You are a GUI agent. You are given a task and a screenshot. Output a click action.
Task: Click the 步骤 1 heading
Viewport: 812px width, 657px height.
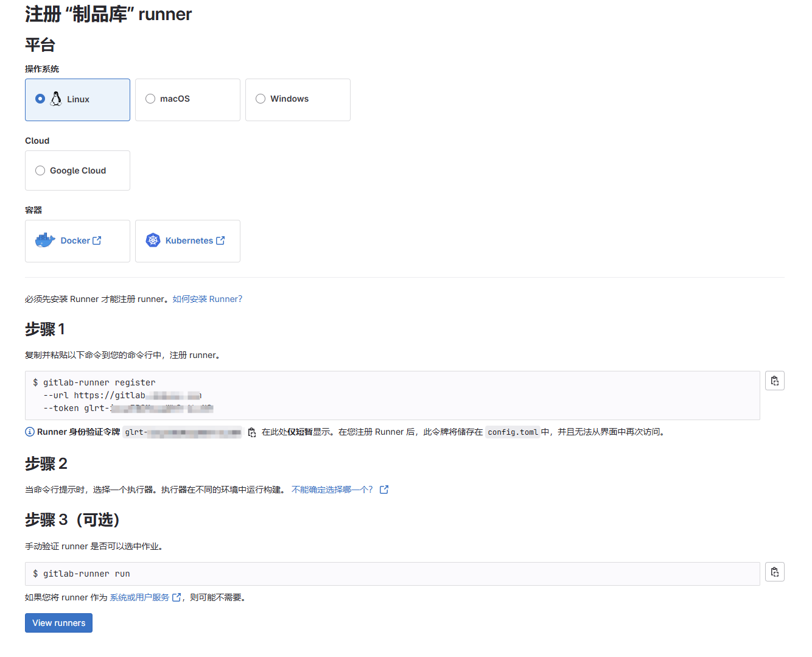click(x=45, y=329)
